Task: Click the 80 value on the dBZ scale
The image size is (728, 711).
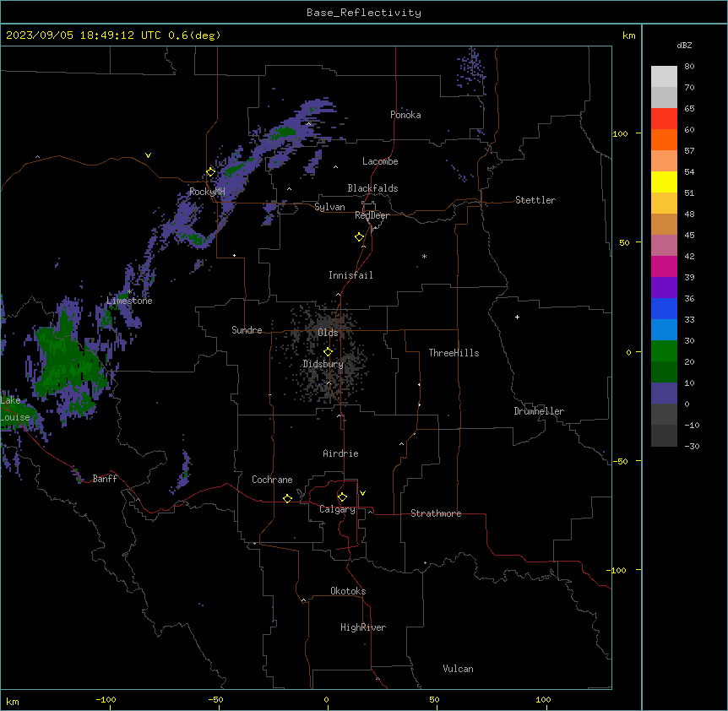Action: [689, 67]
